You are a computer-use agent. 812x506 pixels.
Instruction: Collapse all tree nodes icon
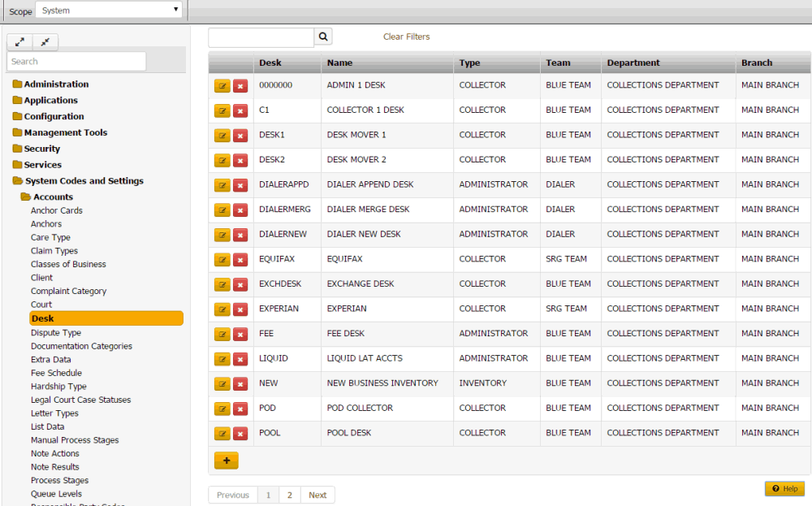pos(45,42)
